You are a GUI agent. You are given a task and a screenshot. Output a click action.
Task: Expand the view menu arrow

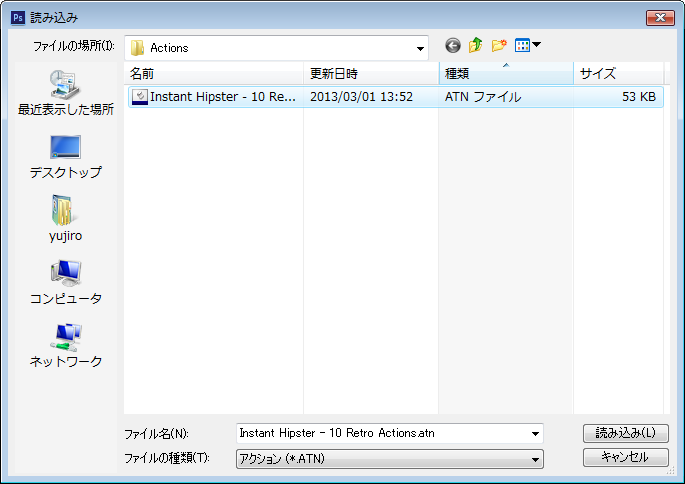537,45
